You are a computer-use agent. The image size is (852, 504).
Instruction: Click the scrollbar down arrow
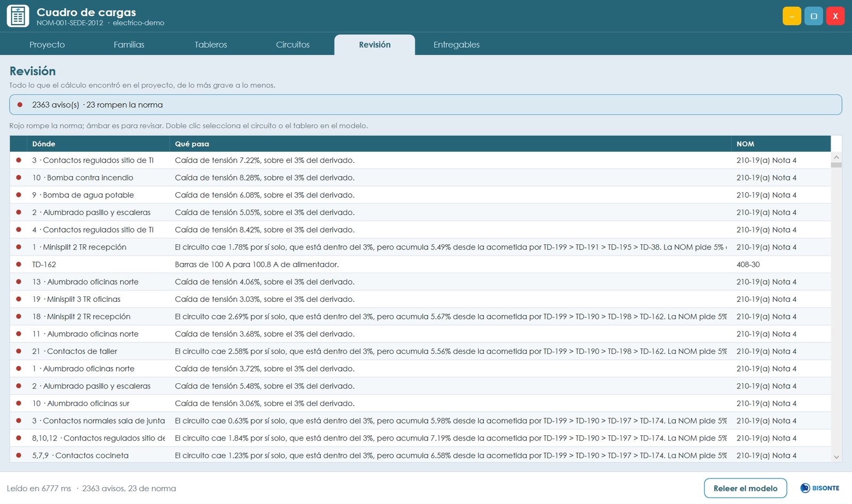(836, 457)
